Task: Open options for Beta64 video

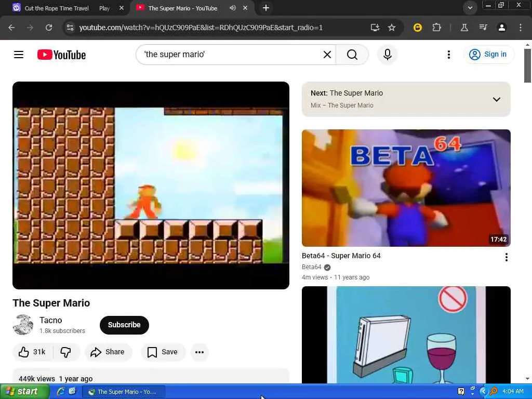Action: click(506, 257)
